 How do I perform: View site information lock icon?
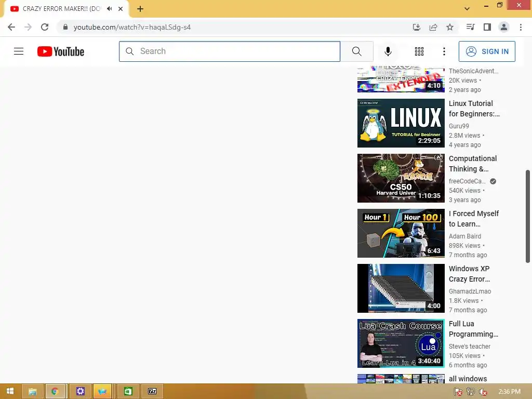pyautogui.click(x=65, y=27)
